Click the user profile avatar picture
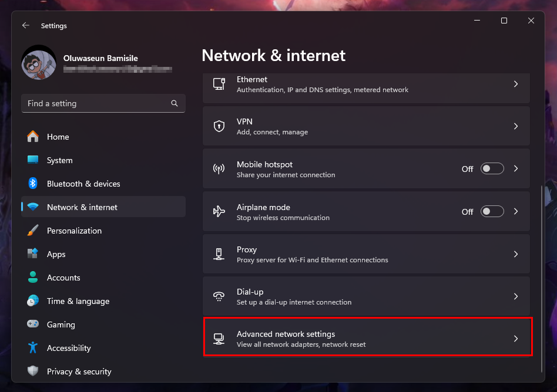This screenshot has height=392, width=557. [x=39, y=63]
